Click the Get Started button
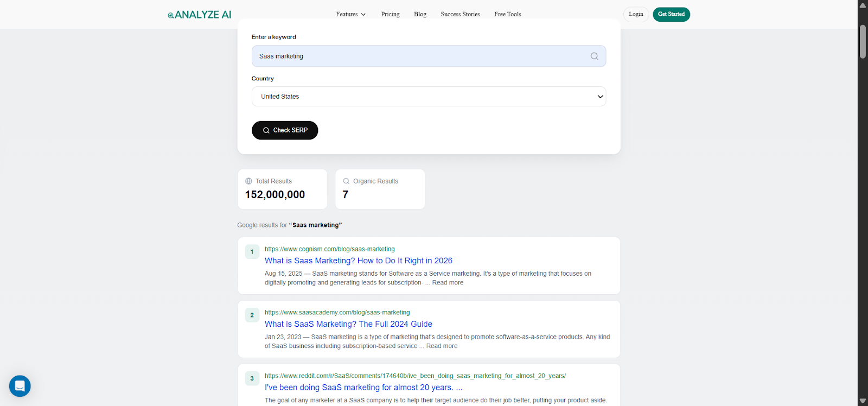Image resolution: width=868 pixels, height=406 pixels. pos(671,15)
